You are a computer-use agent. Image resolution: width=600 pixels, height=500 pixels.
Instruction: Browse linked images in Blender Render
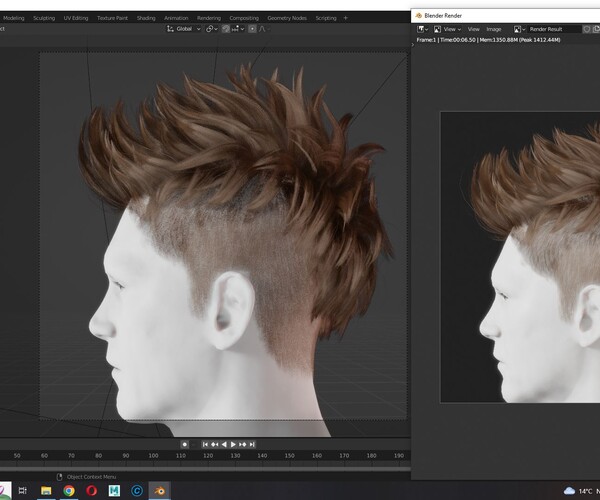coord(519,29)
